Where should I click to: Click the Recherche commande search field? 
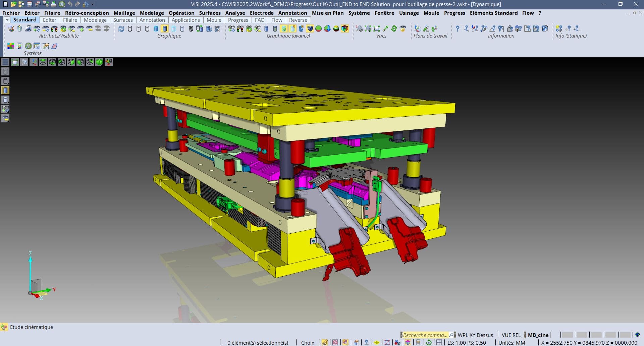(x=425, y=335)
